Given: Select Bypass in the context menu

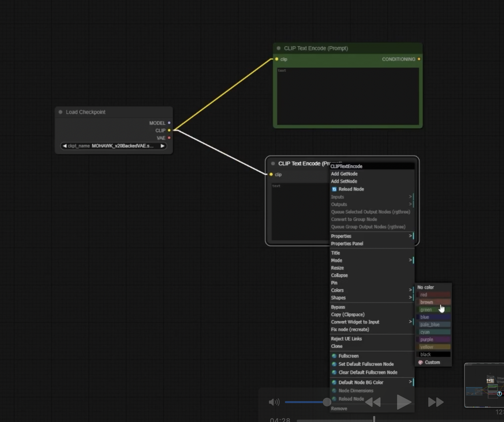Looking at the screenshot, I should pos(372,307).
